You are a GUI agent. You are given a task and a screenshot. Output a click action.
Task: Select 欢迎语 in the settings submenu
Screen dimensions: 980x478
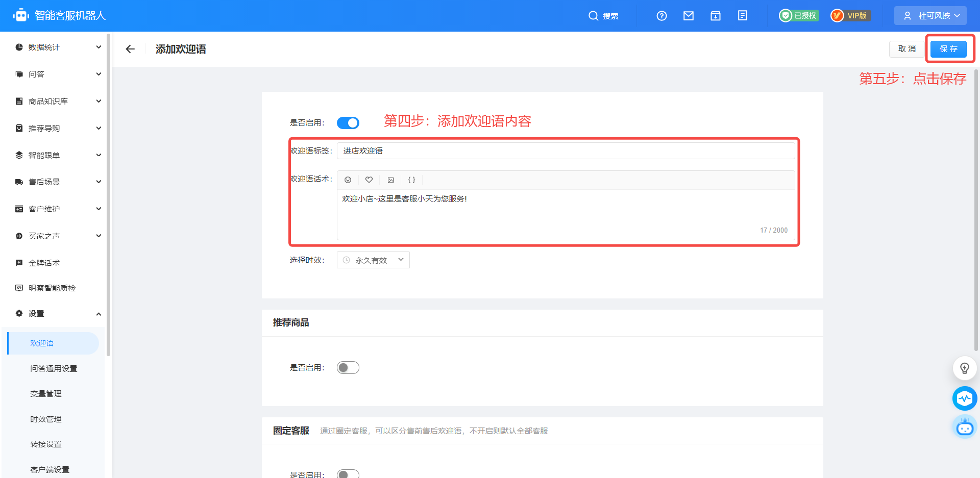coord(53,343)
